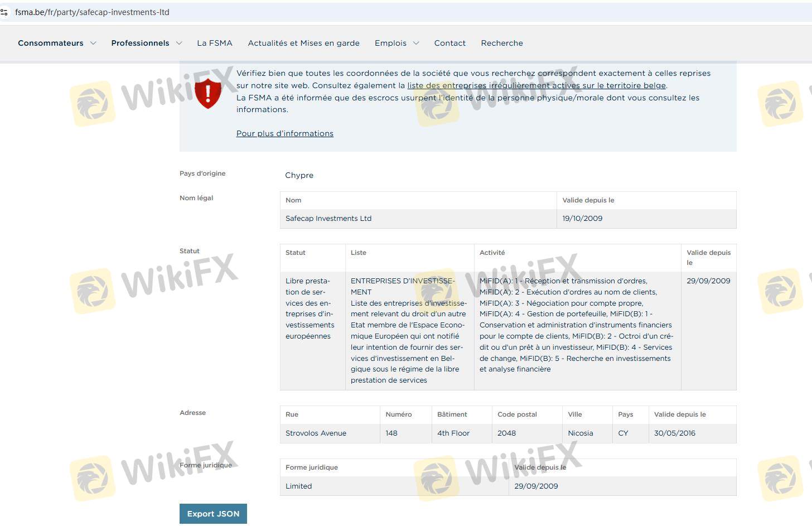The height and width of the screenshot is (526, 812).
Task: Click the Nom column header
Action: pos(418,200)
